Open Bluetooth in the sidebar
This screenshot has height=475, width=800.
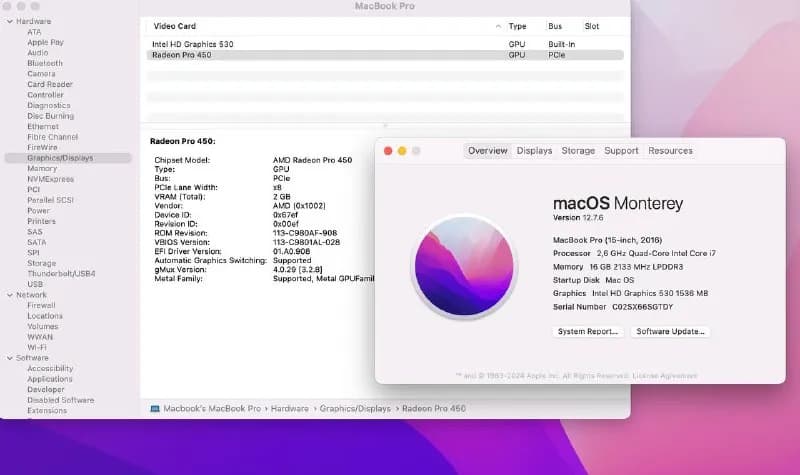tap(45, 63)
